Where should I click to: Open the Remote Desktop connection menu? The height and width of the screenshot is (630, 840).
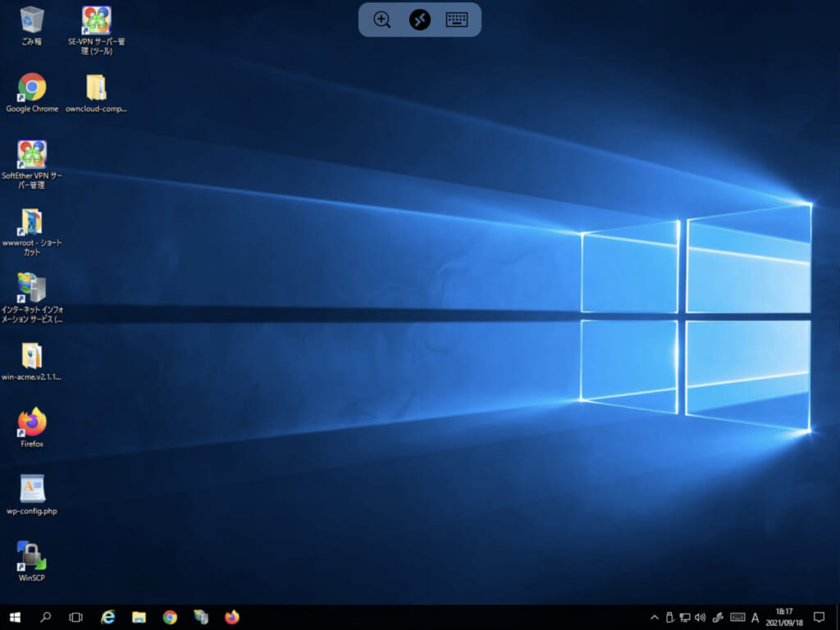tap(420, 20)
